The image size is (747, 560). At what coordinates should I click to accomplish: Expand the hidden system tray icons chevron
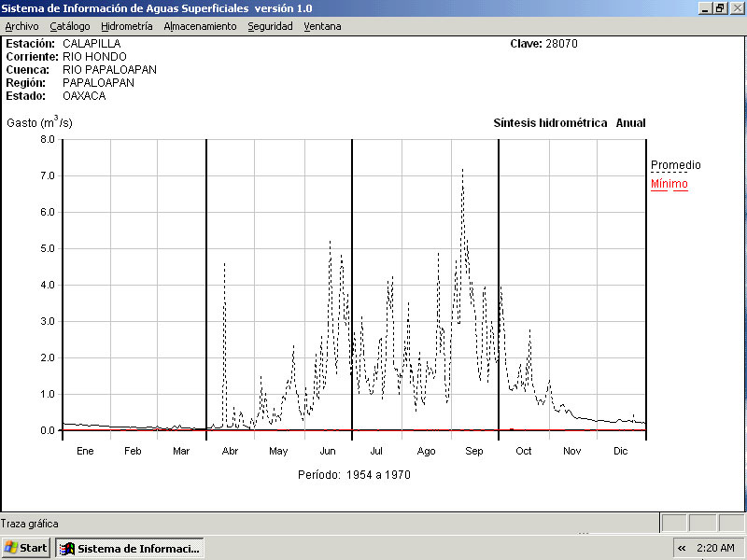point(682,548)
